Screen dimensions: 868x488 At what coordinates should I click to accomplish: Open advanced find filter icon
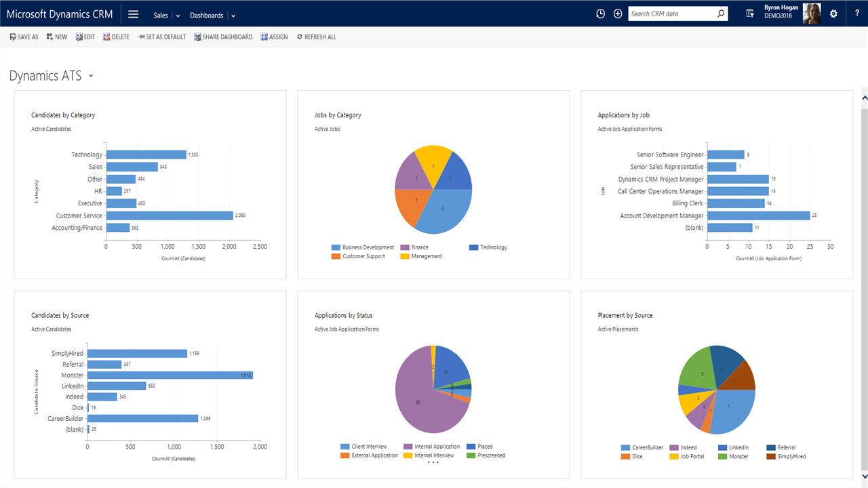[x=750, y=14]
